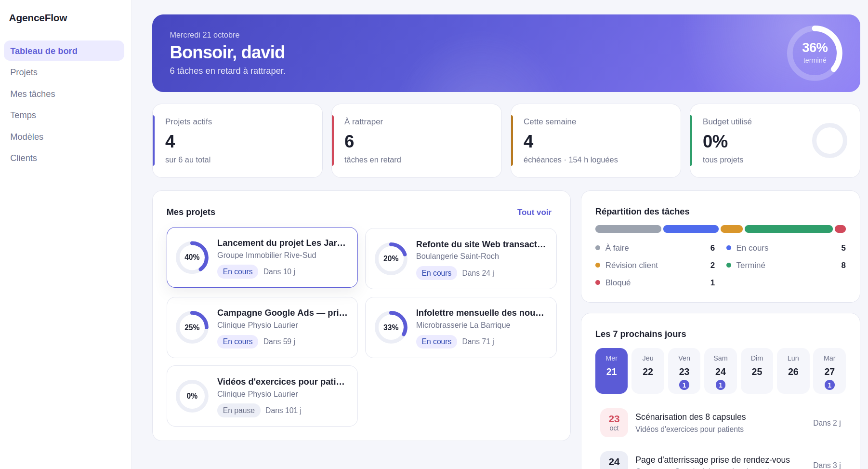Click the À rattraper stat card
This screenshot has height=469, width=868.
pyautogui.click(x=417, y=141)
